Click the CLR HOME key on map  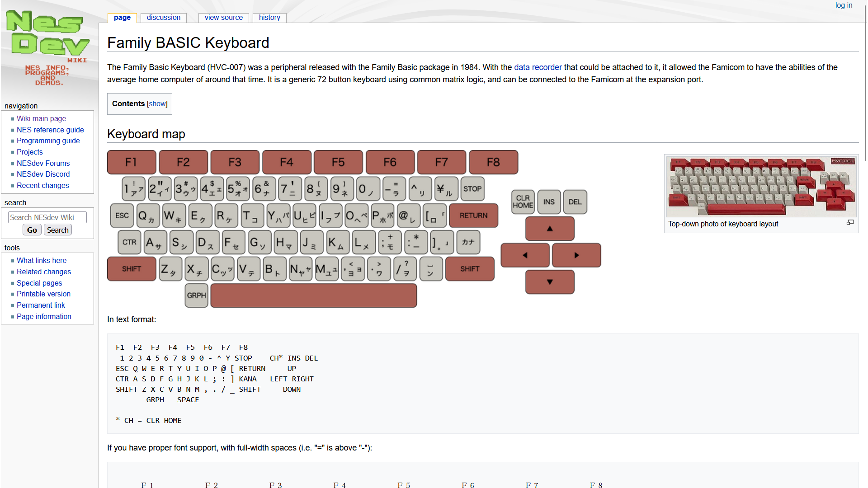click(523, 202)
